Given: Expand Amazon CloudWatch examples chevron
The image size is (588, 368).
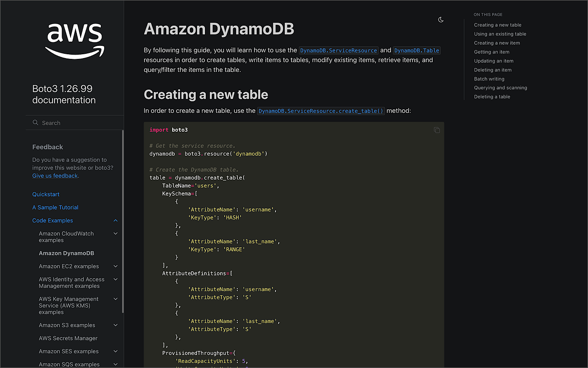Looking at the screenshot, I should click(115, 233).
